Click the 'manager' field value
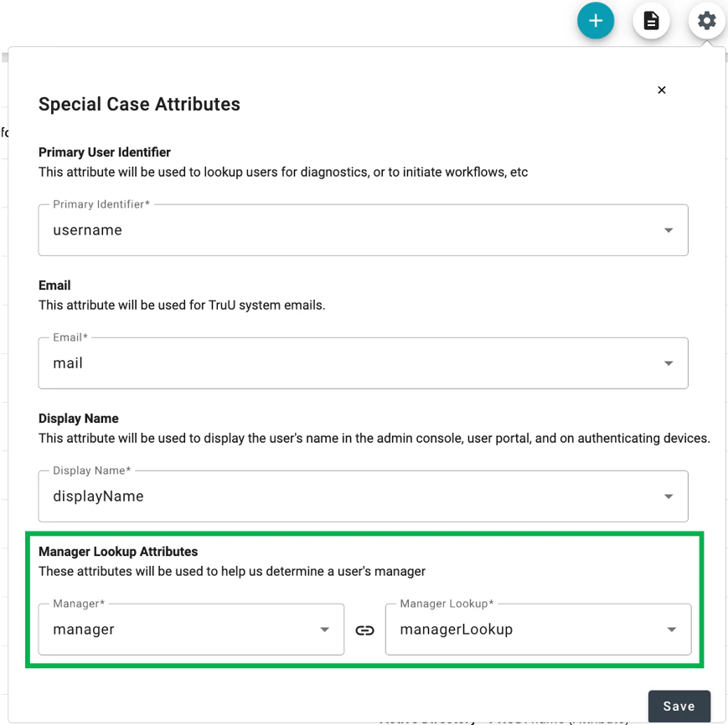 [84, 630]
